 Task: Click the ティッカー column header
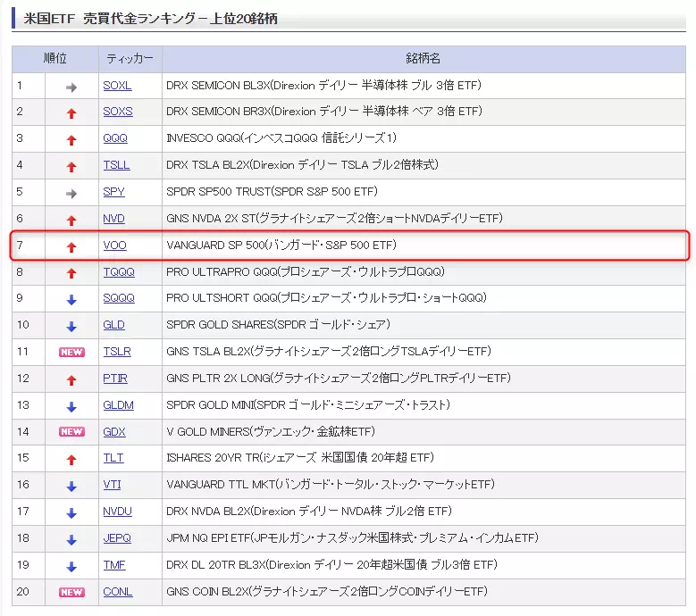click(x=130, y=59)
